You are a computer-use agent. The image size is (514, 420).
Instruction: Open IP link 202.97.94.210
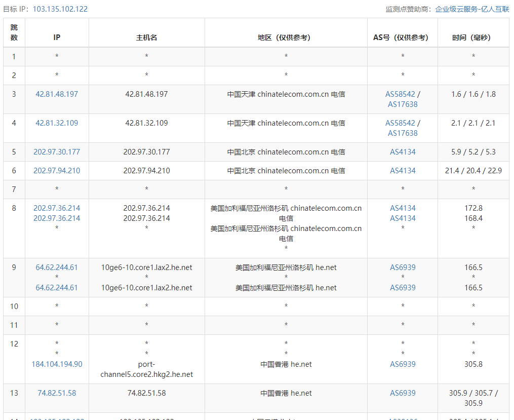coord(57,171)
